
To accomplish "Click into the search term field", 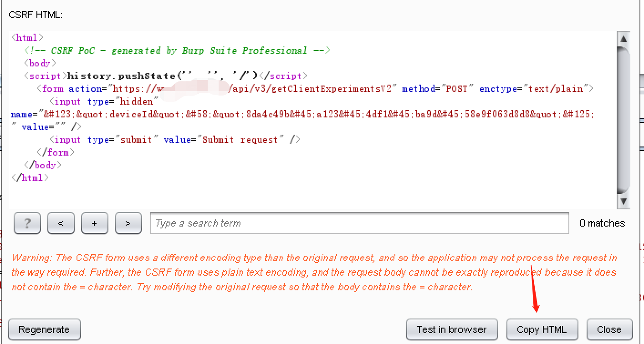I will click(x=360, y=223).
